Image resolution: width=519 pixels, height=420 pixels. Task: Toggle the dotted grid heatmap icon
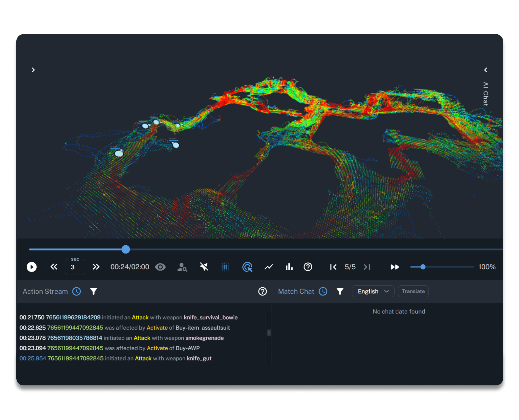(225, 267)
